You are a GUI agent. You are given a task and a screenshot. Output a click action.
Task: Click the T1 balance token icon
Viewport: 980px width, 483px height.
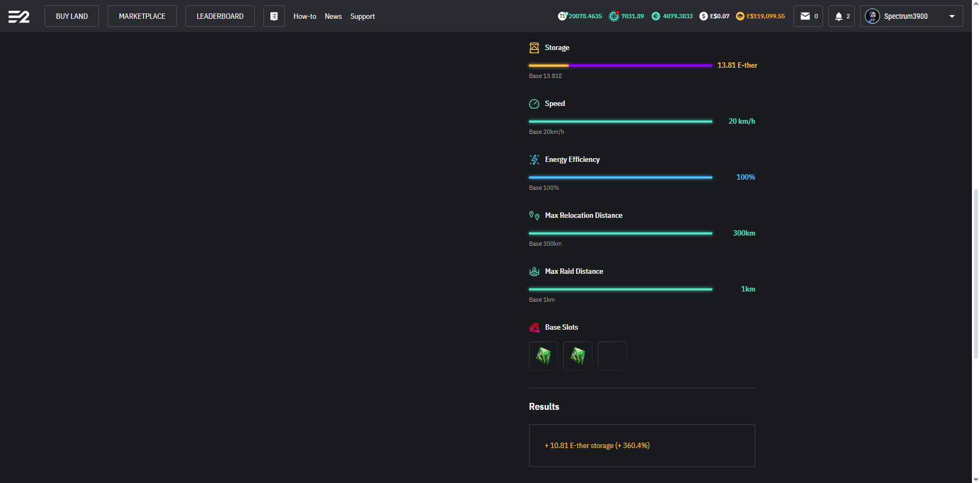tap(562, 16)
